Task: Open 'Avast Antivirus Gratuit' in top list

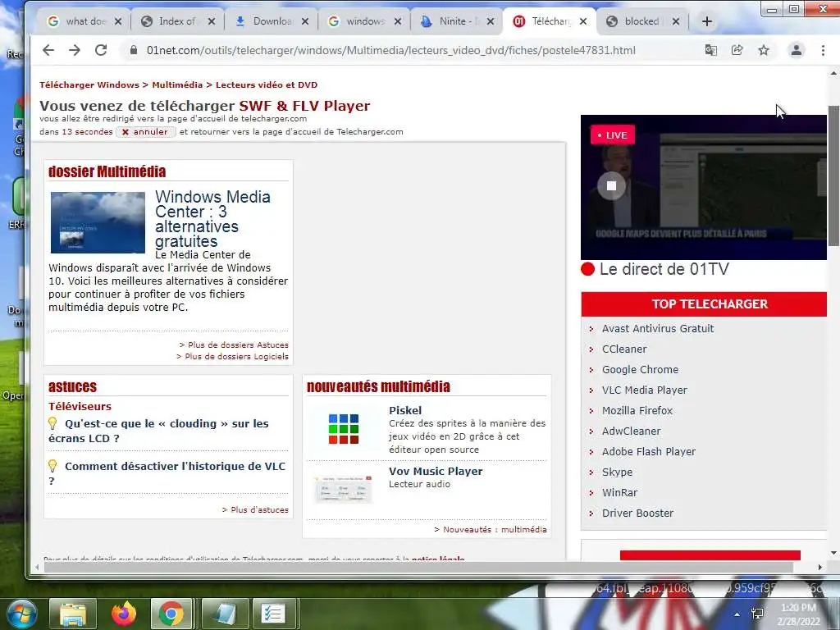Action: pyautogui.click(x=657, y=328)
